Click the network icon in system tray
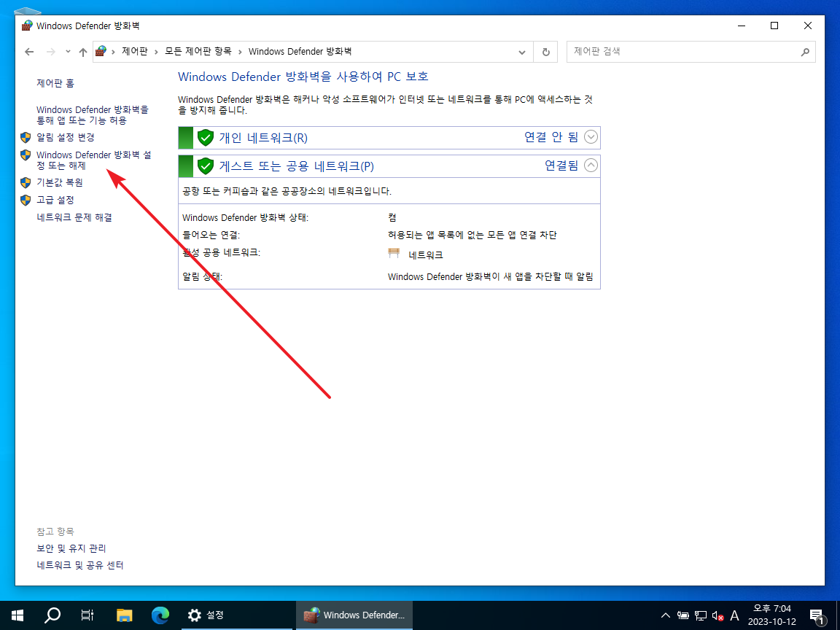The width and height of the screenshot is (840, 630). pos(701,615)
